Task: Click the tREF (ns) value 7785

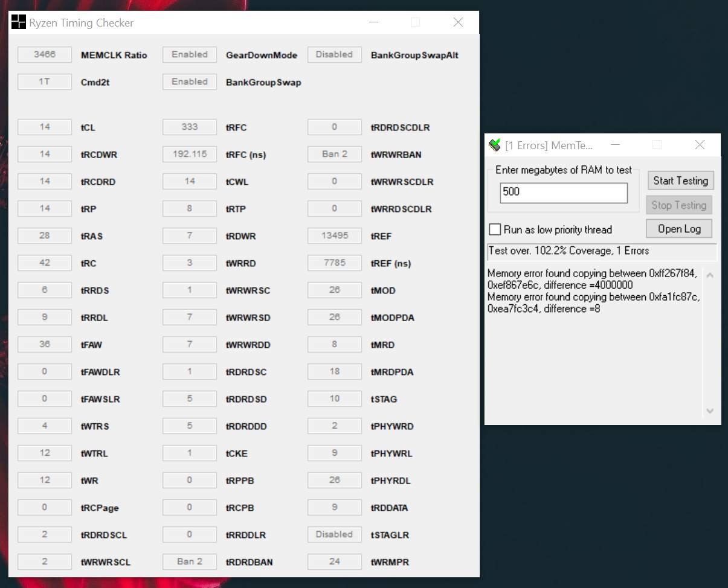Action: click(x=335, y=263)
